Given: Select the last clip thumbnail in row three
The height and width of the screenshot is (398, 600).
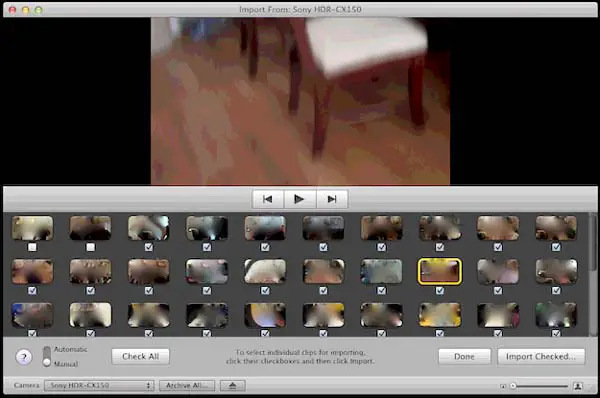Looking at the screenshot, I should pyautogui.click(x=556, y=315).
